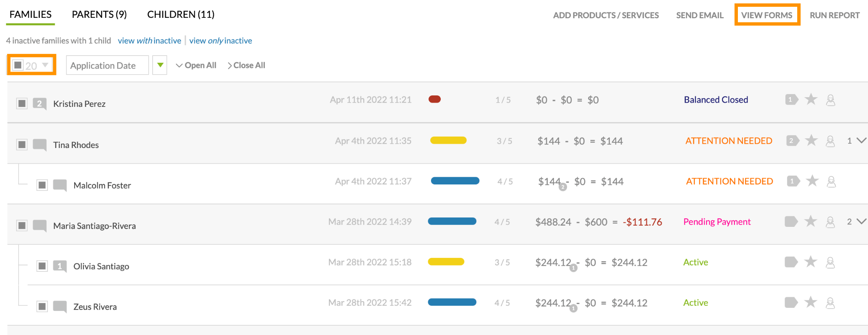
Task: Click the tag icon in Maria Santiago-Rivera row
Action: (x=791, y=221)
